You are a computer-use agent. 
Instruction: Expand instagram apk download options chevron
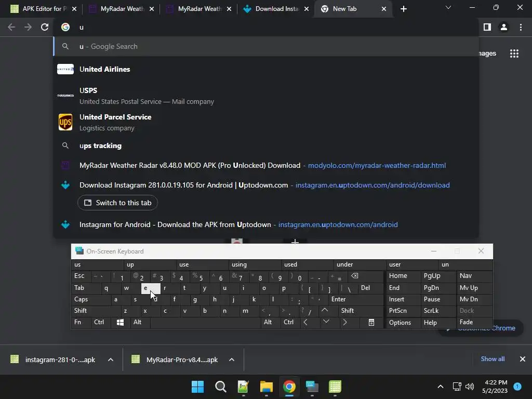click(x=111, y=360)
